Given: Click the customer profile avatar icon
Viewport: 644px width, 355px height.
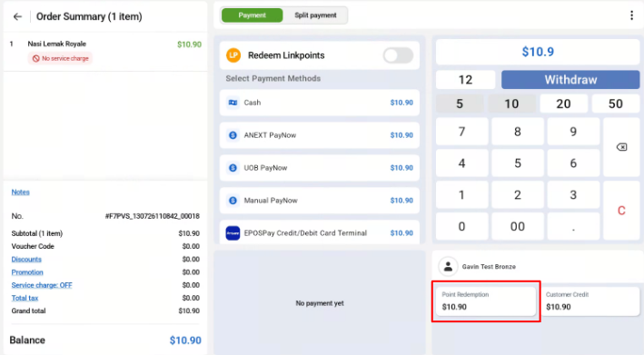Looking at the screenshot, I should pos(448,266).
